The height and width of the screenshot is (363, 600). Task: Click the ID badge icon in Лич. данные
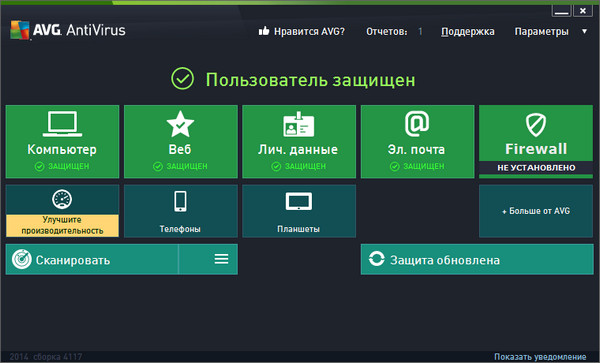[x=298, y=124]
